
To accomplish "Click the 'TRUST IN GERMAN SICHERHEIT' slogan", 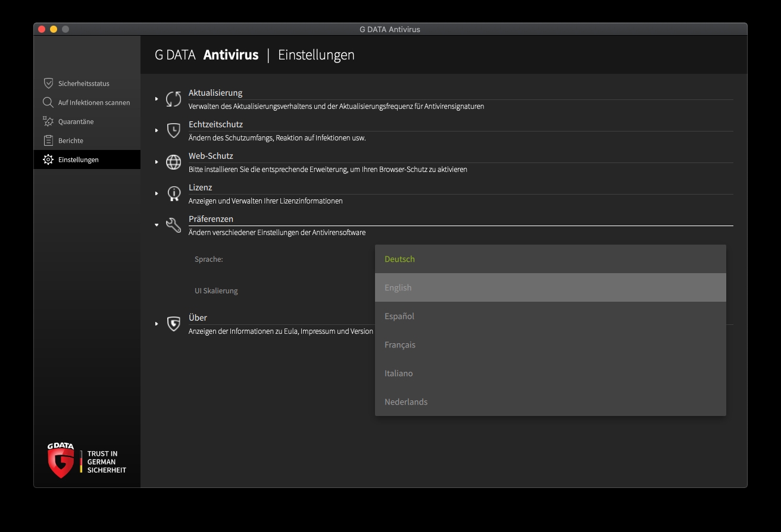I will pyautogui.click(x=107, y=462).
